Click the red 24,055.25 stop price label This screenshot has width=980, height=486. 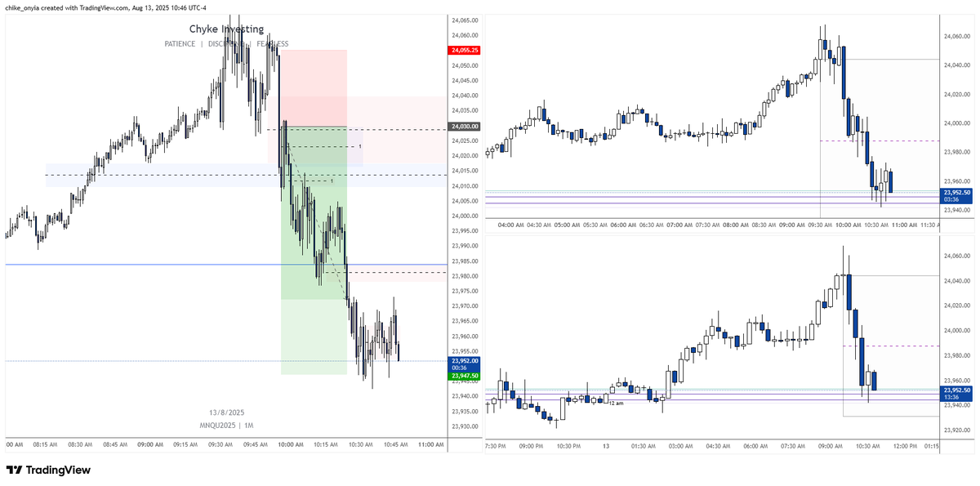pyautogui.click(x=464, y=50)
